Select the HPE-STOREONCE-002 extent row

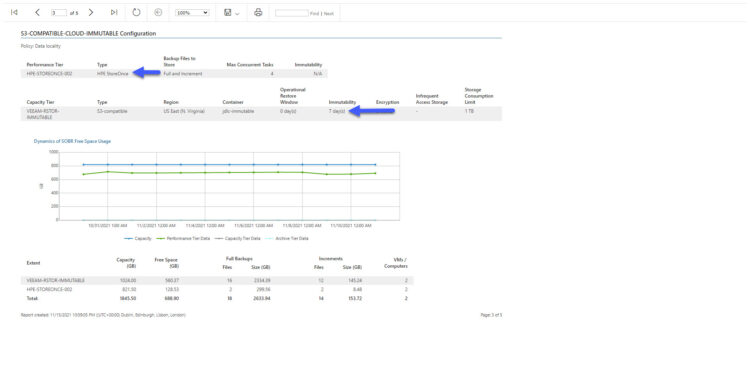click(x=217, y=289)
